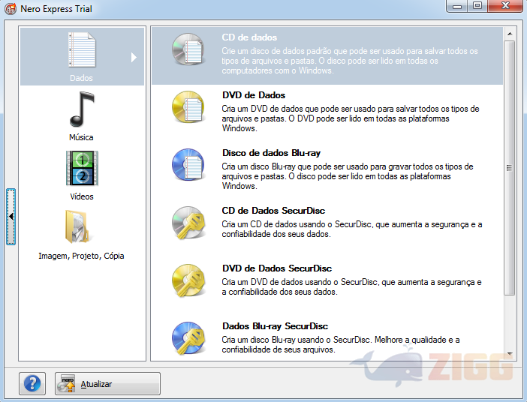This screenshot has width=527, height=402.
Task: Click the scrollbar up arrow in the list
Action: 510,34
